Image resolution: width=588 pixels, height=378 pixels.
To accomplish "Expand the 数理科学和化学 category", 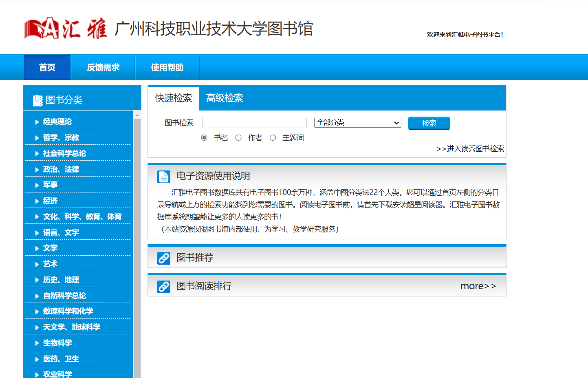I will 68,311.
